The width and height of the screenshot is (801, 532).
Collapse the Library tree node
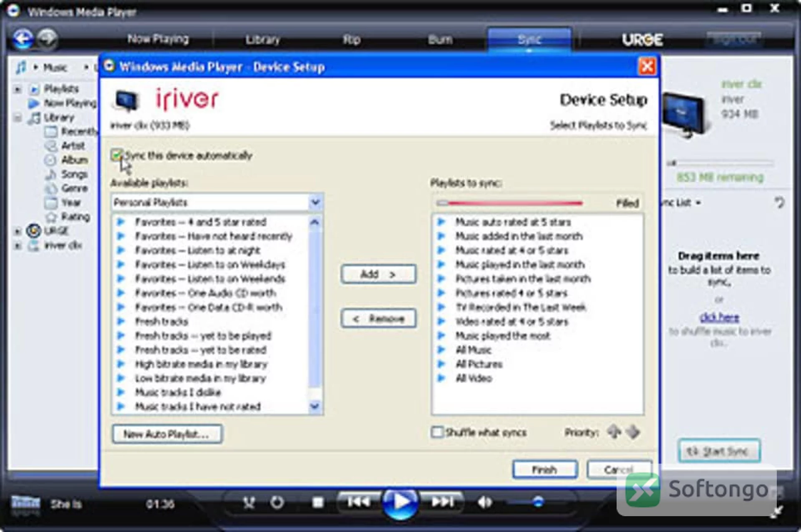coord(18,118)
